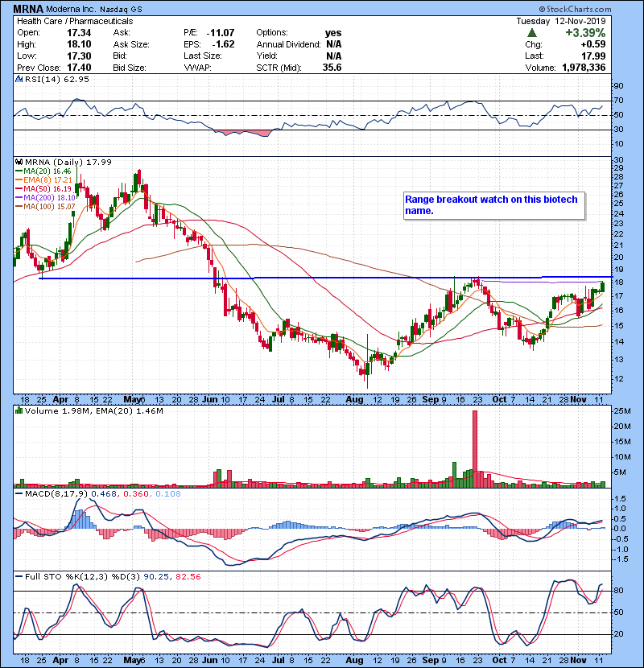Click the 70 label on the RSI axis
This screenshot has width=644, height=668.
[x=618, y=101]
